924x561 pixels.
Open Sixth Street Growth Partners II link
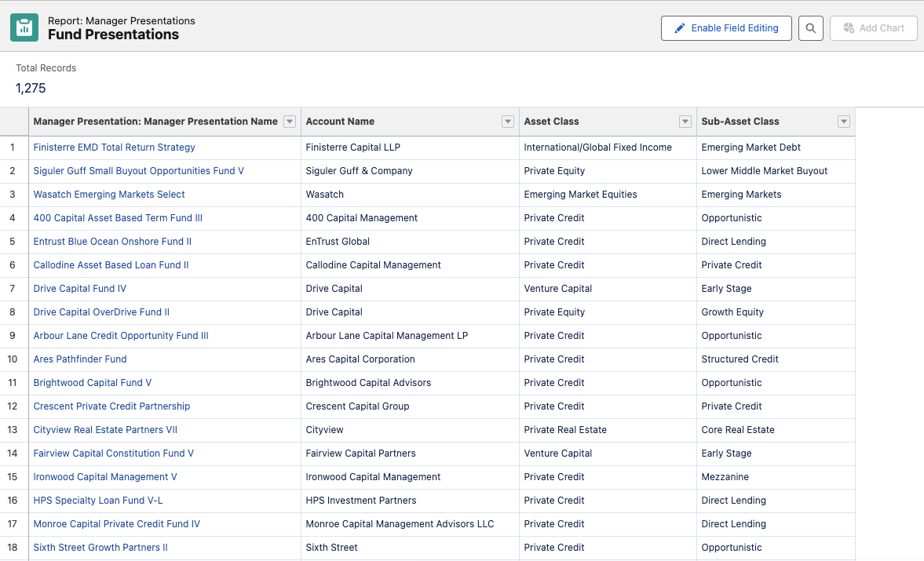tap(100, 548)
